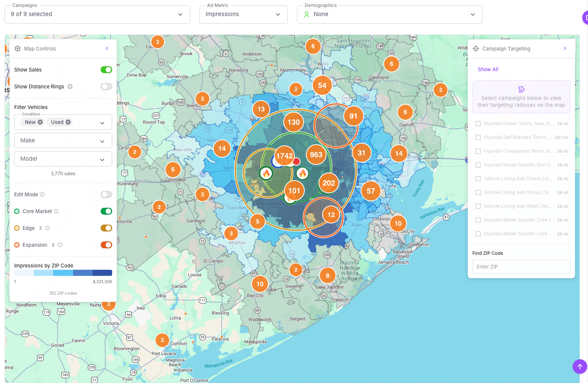Click the Impressions by ZIP Code color gradient
Viewport: 588px width, 383px height.
63,272
